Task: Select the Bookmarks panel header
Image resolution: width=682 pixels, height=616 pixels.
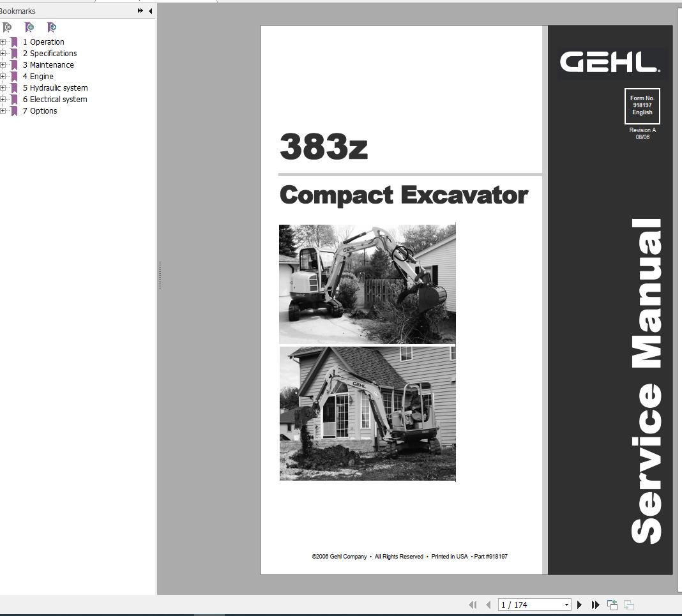Action: (19, 11)
